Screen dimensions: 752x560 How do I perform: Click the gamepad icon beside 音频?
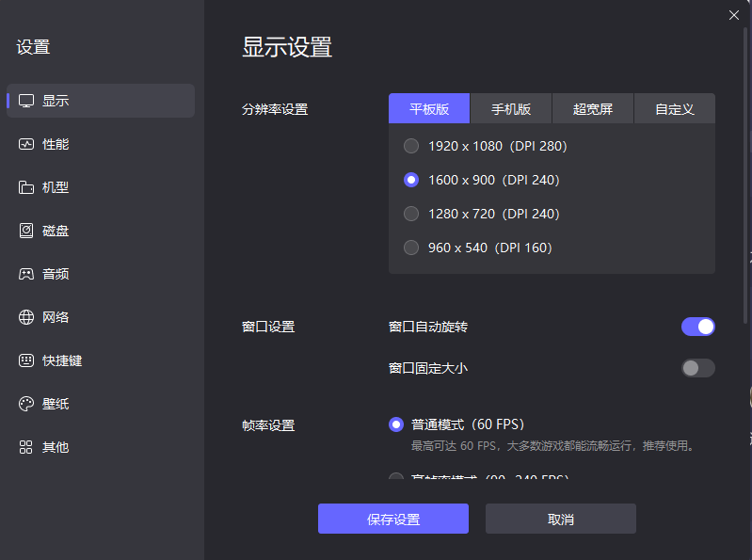(26, 274)
